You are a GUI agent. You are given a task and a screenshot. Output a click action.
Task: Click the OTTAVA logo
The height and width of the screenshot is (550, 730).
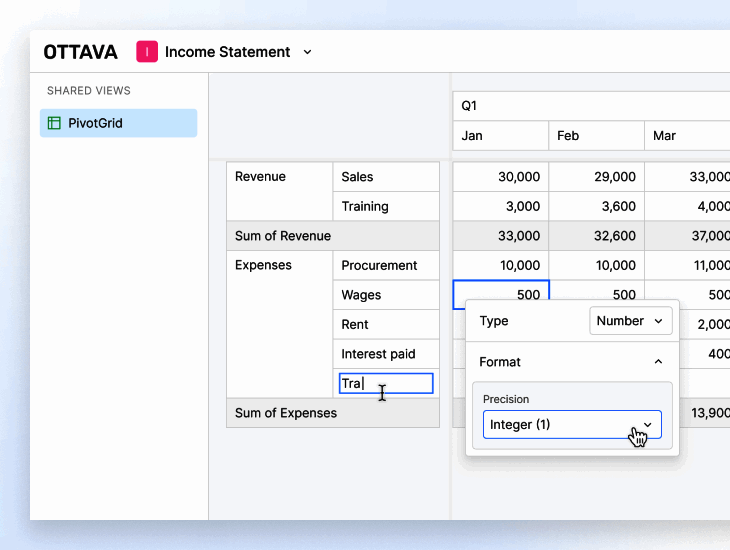[80, 52]
